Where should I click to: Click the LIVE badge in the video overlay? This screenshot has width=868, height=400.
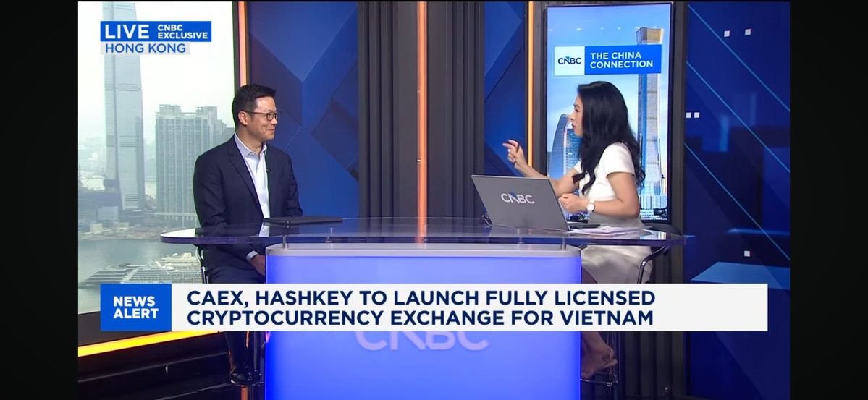click(126, 31)
